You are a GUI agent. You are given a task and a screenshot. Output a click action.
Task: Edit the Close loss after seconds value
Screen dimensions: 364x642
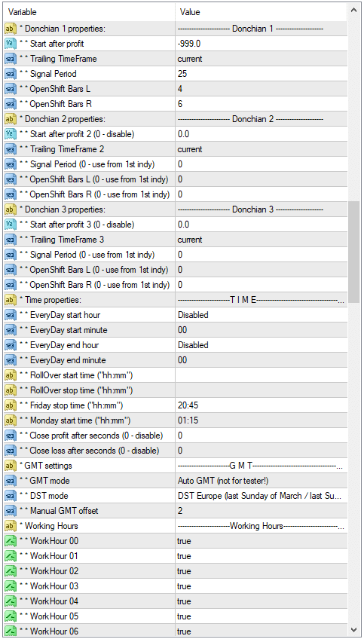[x=262, y=451]
